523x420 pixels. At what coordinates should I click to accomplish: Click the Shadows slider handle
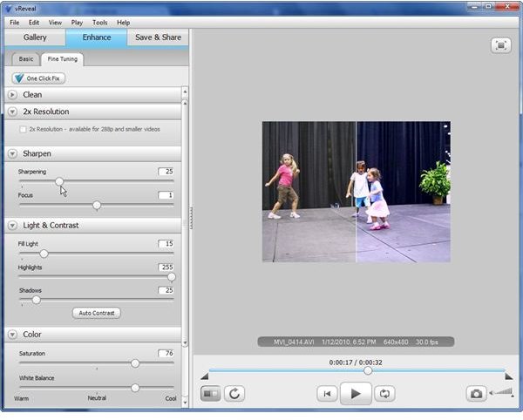[37, 300]
